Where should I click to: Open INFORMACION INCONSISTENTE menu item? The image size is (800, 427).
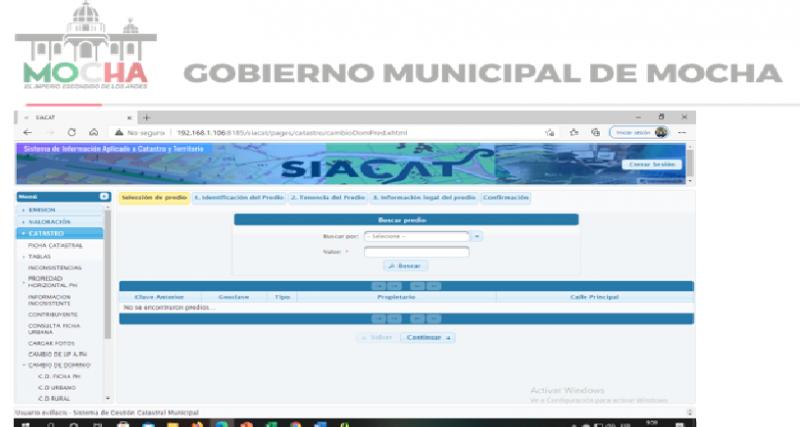pos(49,300)
